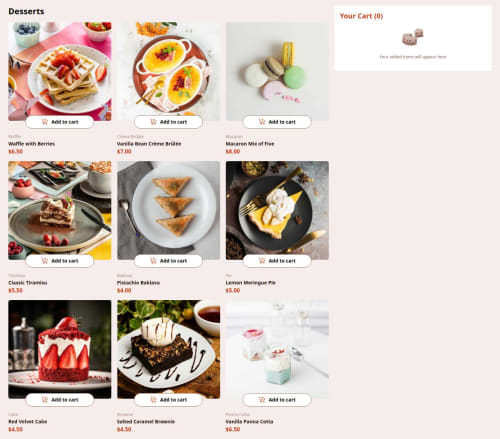Click the Your Cart (0) heading
500x439 pixels.
coord(361,16)
